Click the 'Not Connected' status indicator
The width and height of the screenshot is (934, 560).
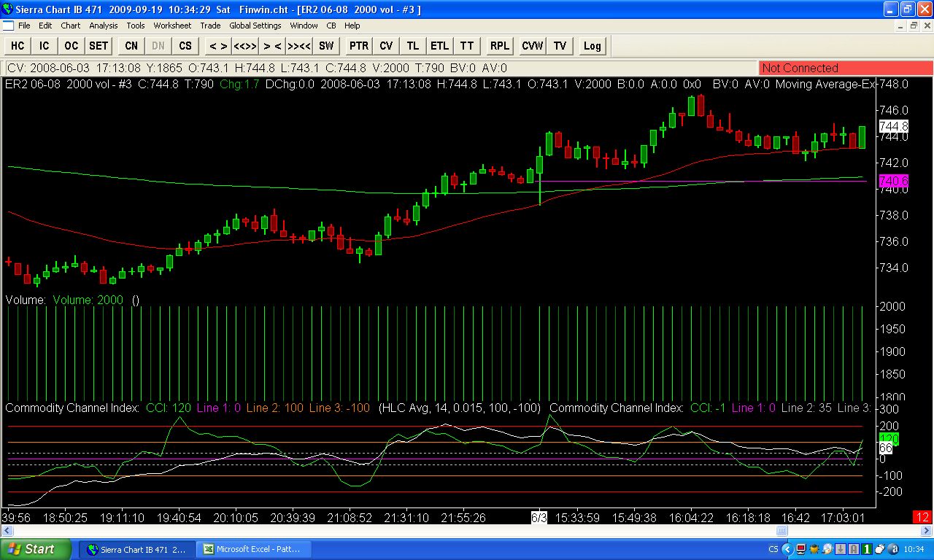point(846,68)
